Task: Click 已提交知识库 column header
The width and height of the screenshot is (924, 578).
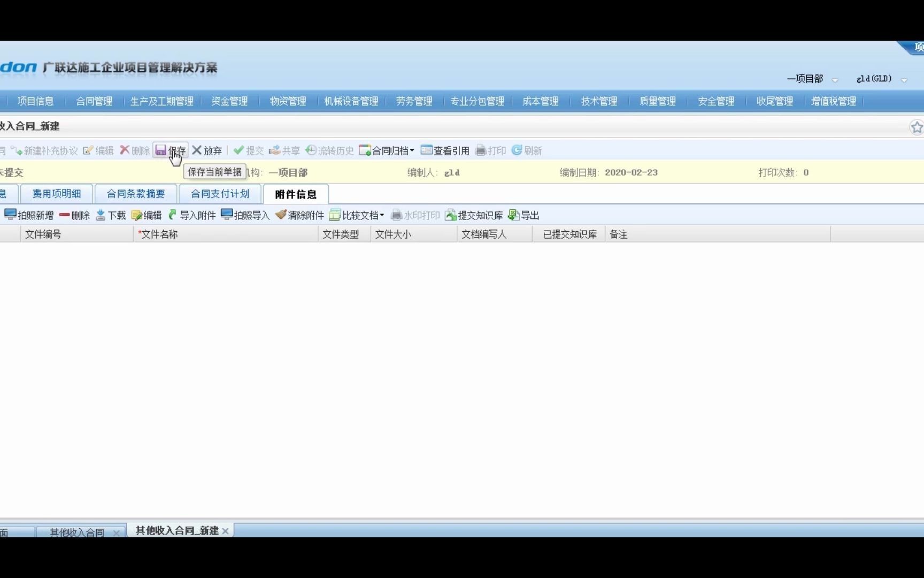Action: tap(569, 234)
